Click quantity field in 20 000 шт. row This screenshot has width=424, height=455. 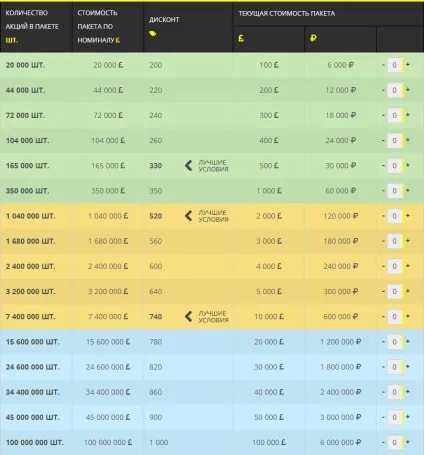395,65
